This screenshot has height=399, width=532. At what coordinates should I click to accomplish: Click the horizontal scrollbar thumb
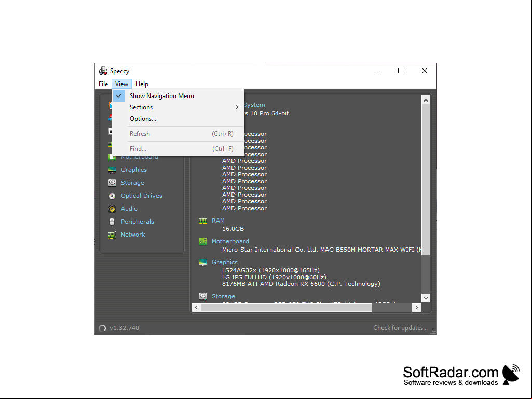point(287,307)
